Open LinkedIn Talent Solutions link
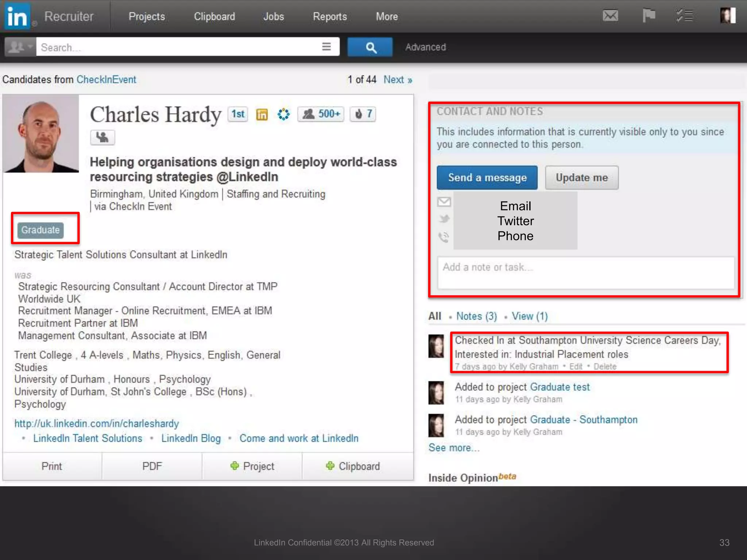Viewport: 747px width, 560px height. pos(88,438)
